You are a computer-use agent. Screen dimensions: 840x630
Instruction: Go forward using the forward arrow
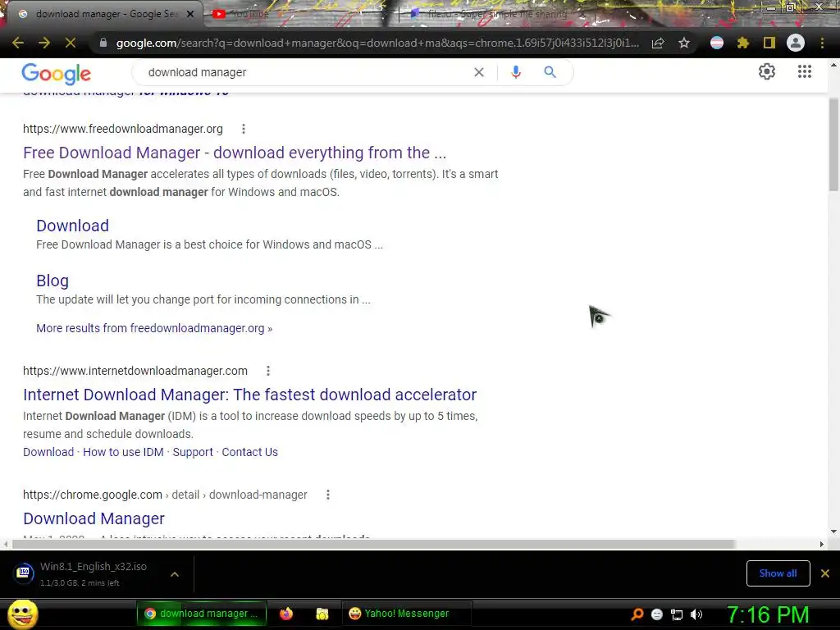point(44,43)
